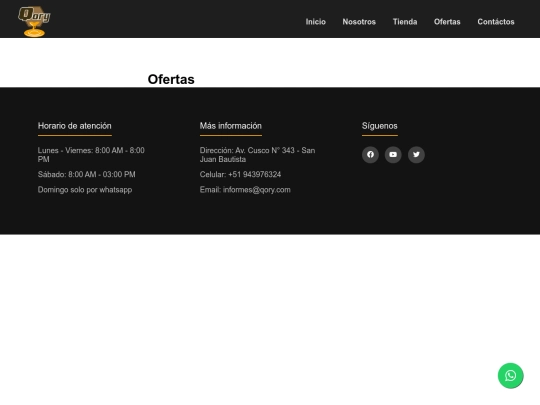The image size is (540, 405).
Task: Go to Inicio in the navigation
Action: click(x=315, y=22)
